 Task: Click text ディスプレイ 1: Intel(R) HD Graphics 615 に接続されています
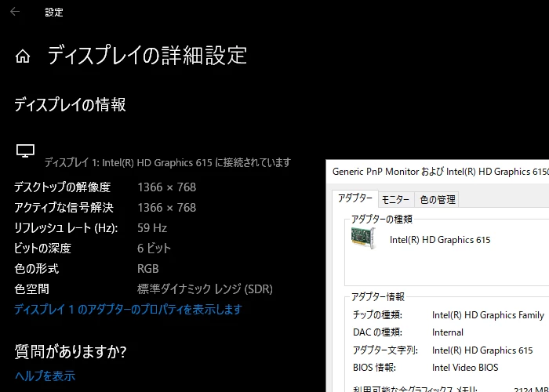168,163
